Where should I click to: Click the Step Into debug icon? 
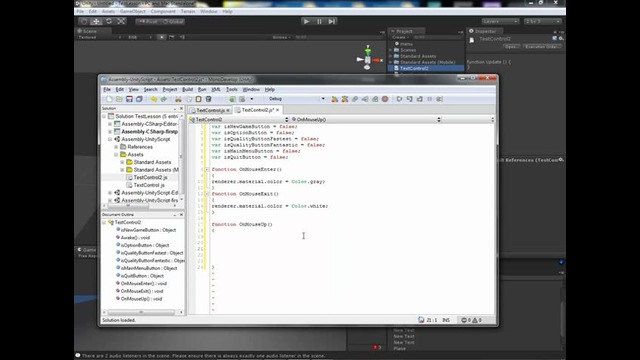point(409,99)
